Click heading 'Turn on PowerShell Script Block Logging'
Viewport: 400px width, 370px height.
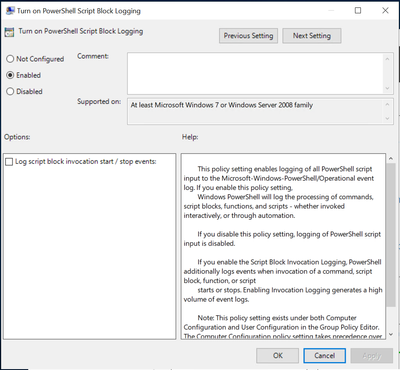pos(81,31)
